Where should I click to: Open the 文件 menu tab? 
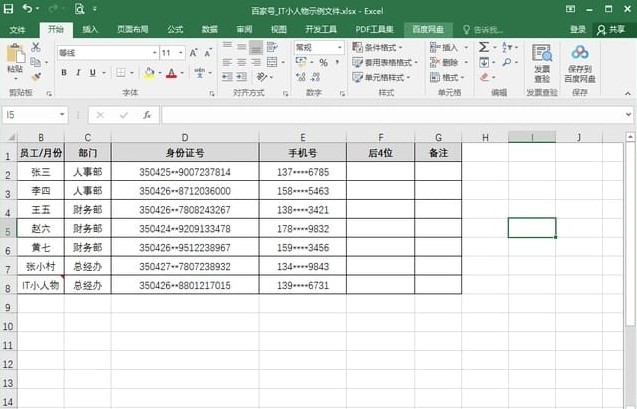click(17, 29)
